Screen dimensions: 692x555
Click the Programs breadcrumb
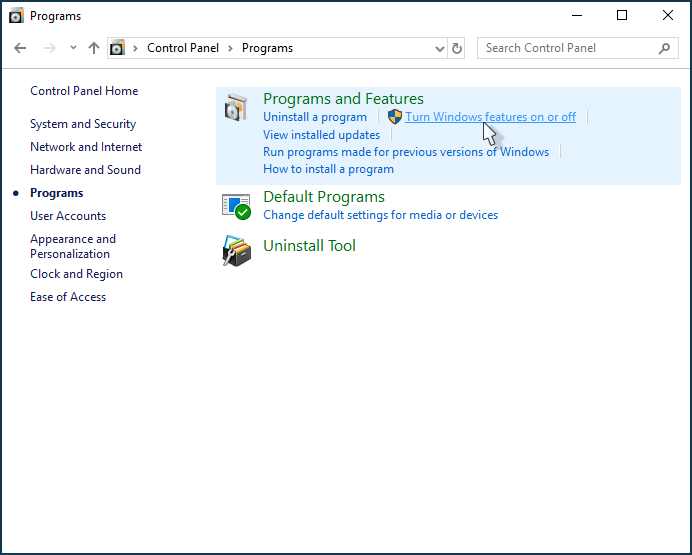click(267, 48)
